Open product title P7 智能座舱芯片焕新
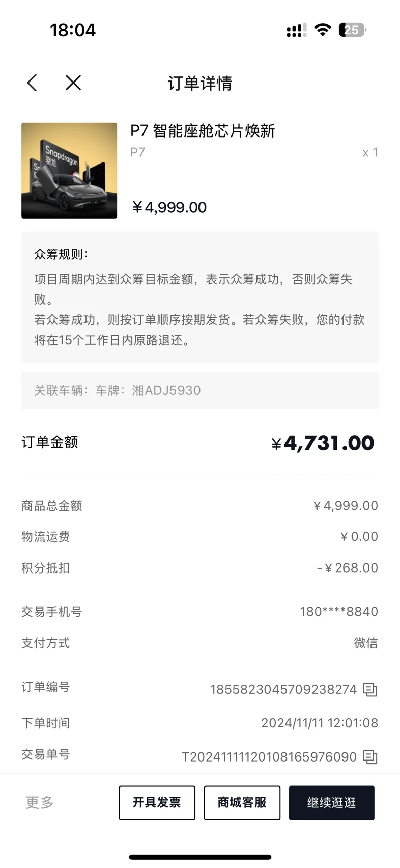 click(x=203, y=131)
